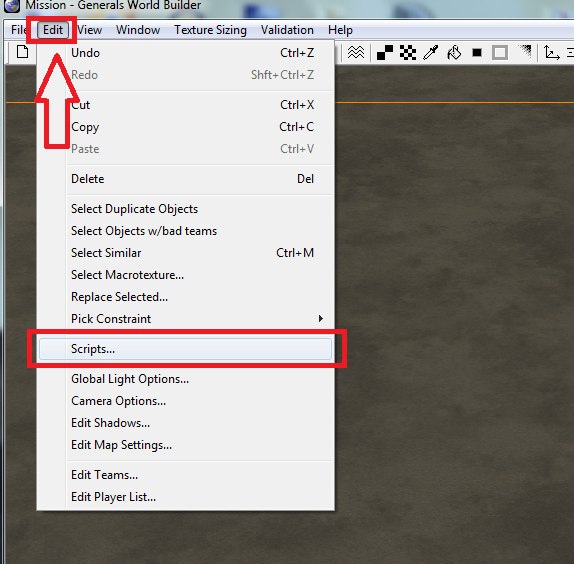Open the Scripts window from Edit menu
The width and height of the screenshot is (574, 564).
tap(186, 349)
